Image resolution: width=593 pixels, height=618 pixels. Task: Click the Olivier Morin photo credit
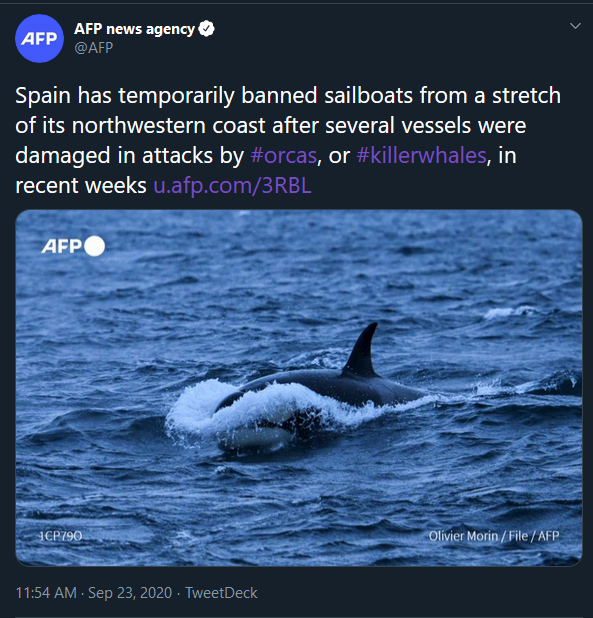click(x=494, y=536)
